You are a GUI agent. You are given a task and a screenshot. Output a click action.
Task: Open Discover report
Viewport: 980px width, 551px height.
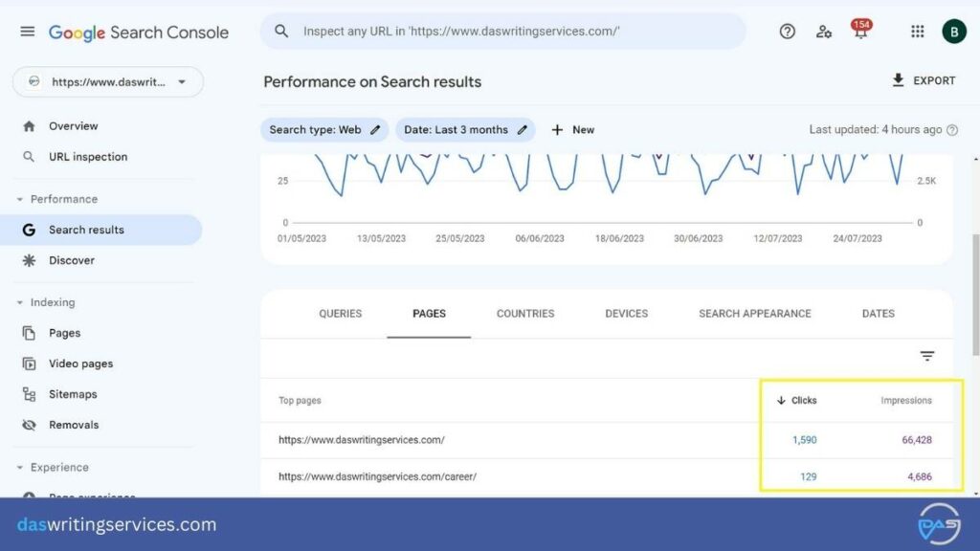click(72, 260)
